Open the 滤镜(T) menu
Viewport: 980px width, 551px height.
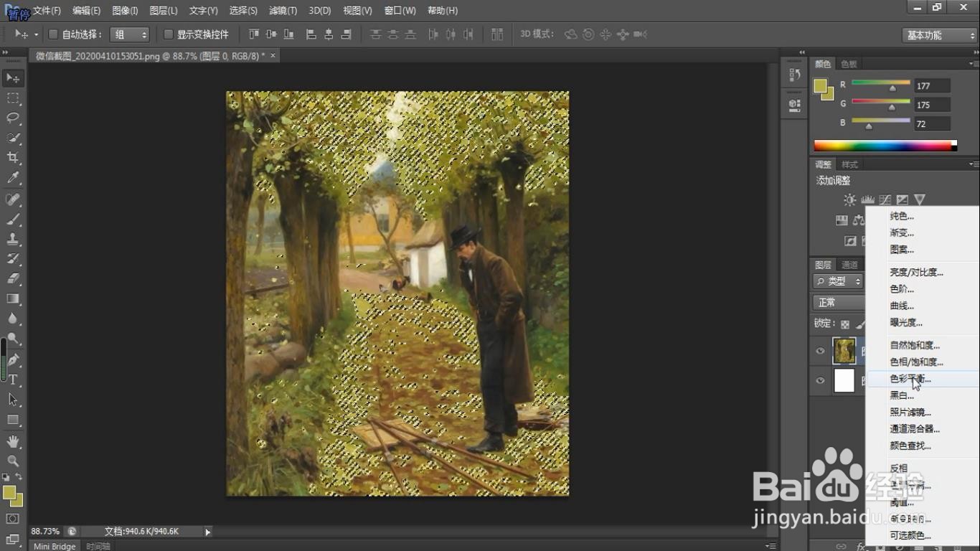coord(283,11)
